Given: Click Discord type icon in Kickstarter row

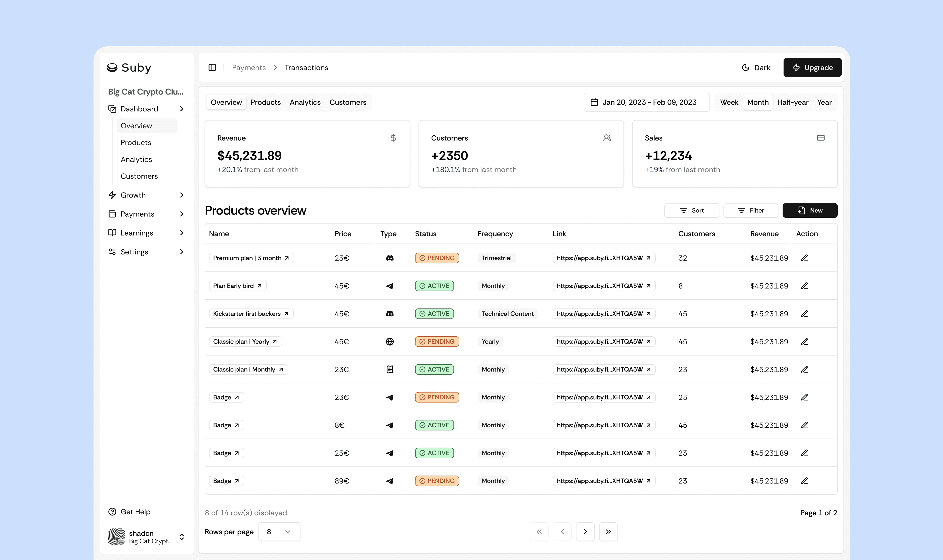Looking at the screenshot, I should point(390,314).
